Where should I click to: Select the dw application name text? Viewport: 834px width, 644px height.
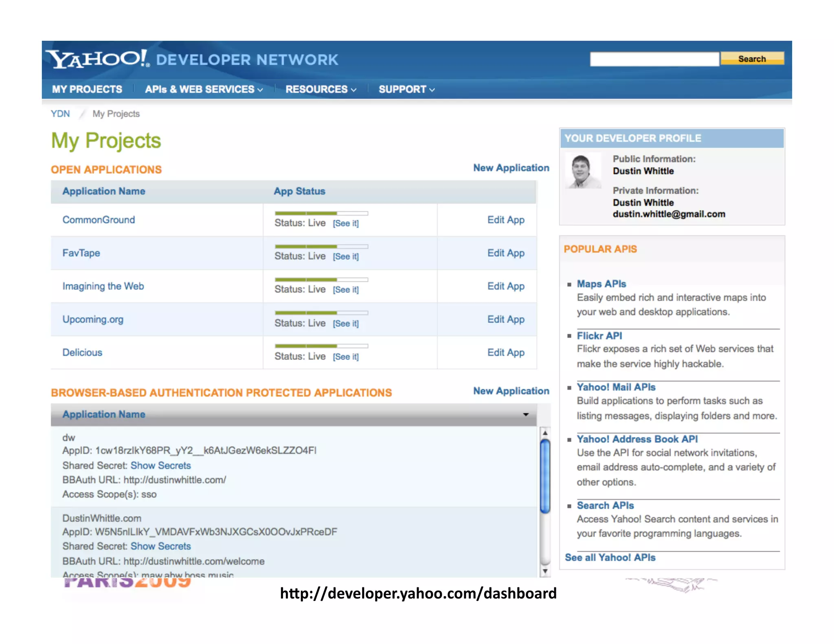(69, 438)
